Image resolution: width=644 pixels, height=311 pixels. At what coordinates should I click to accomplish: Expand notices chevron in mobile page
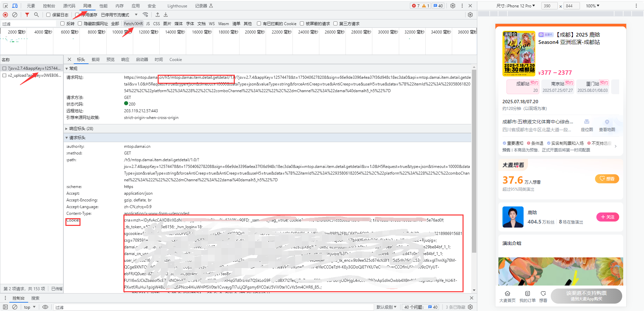coord(615,146)
